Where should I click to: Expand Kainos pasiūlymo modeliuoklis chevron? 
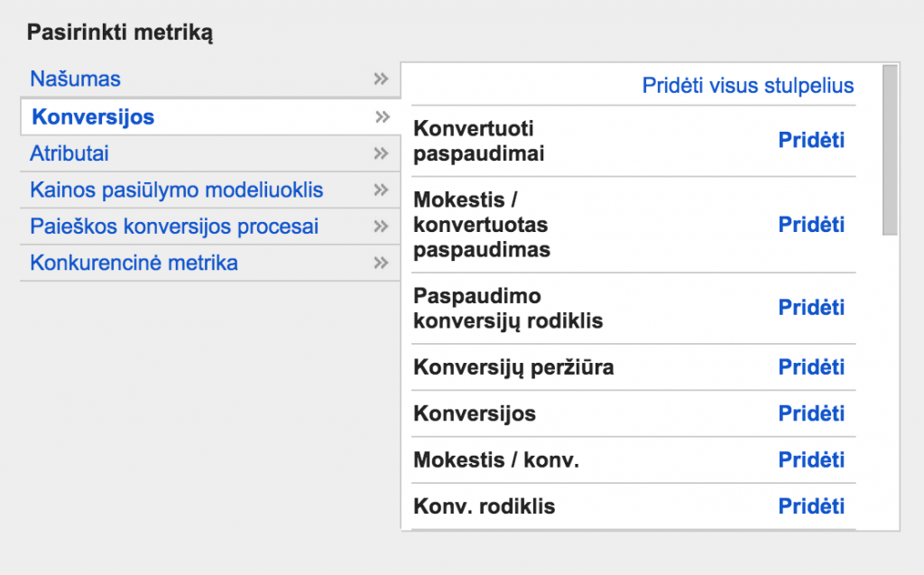click(381, 190)
